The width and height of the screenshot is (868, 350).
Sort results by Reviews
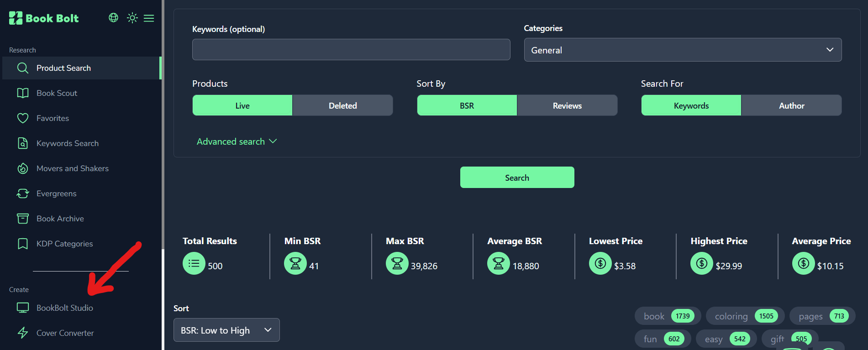[x=567, y=105]
